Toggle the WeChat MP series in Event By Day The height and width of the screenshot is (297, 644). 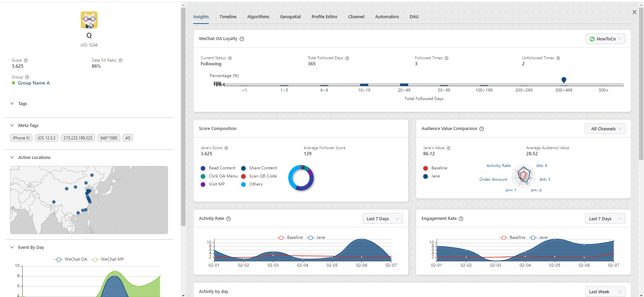(108, 259)
